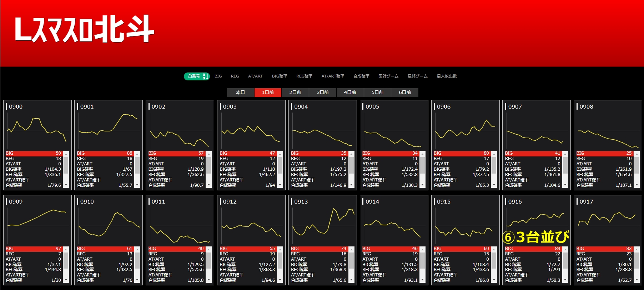Select the 4日前 tab
The image size is (644, 290).
[350, 92]
